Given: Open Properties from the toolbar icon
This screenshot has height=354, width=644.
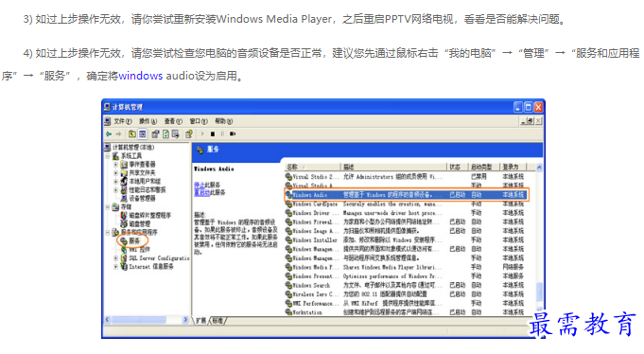Looking at the screenshot, I should point(155,134).
